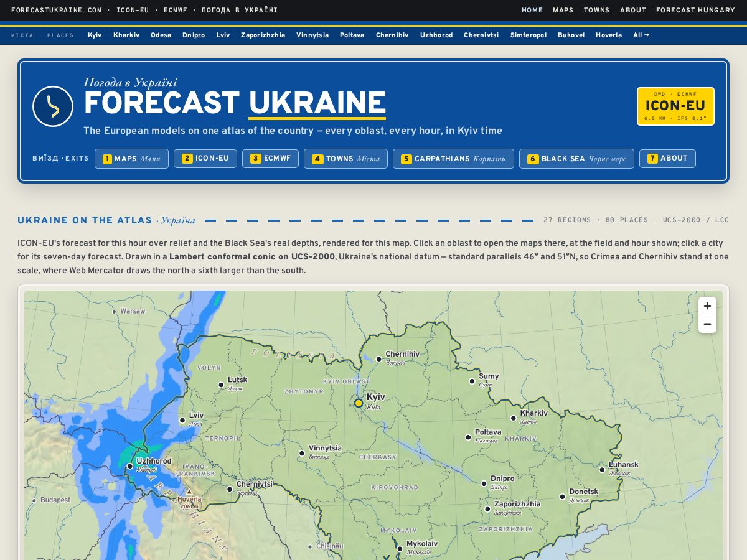This screenshot has height=560, width=747.
Task: Click the Lviv city dot on map
Action: 182,421
